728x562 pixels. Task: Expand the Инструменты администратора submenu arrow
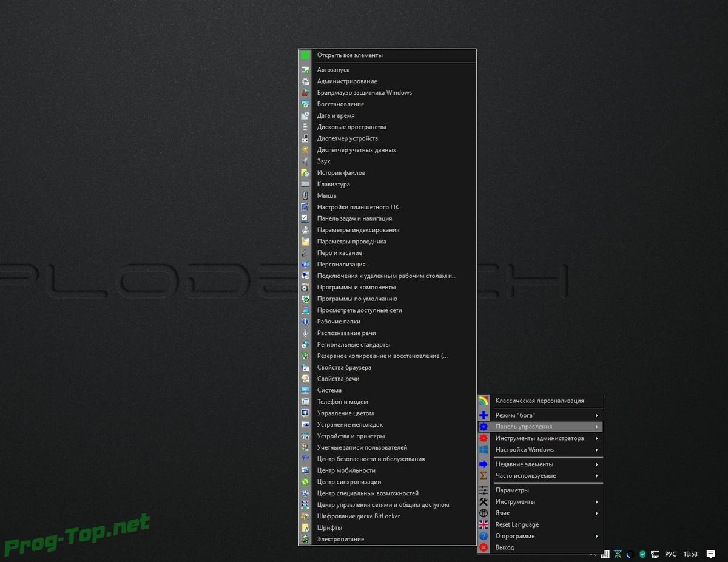[x=597, y=438]
